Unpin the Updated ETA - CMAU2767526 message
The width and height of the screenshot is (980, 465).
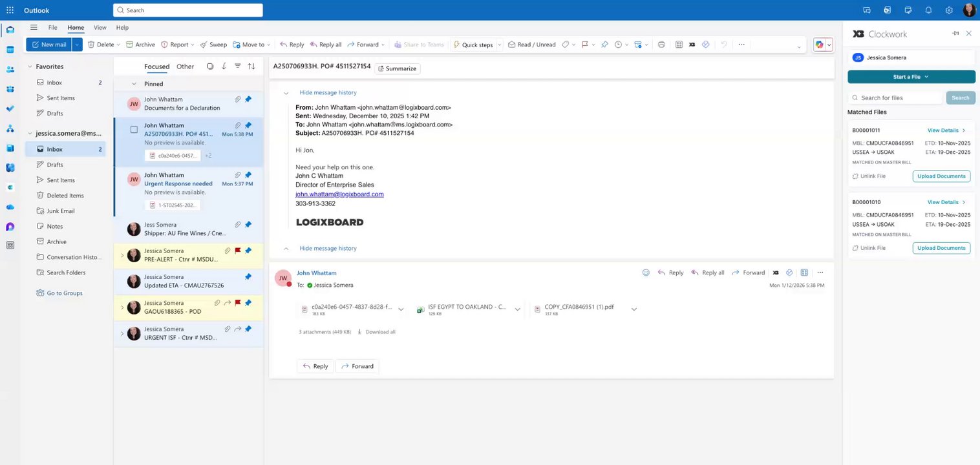(248, 277)
